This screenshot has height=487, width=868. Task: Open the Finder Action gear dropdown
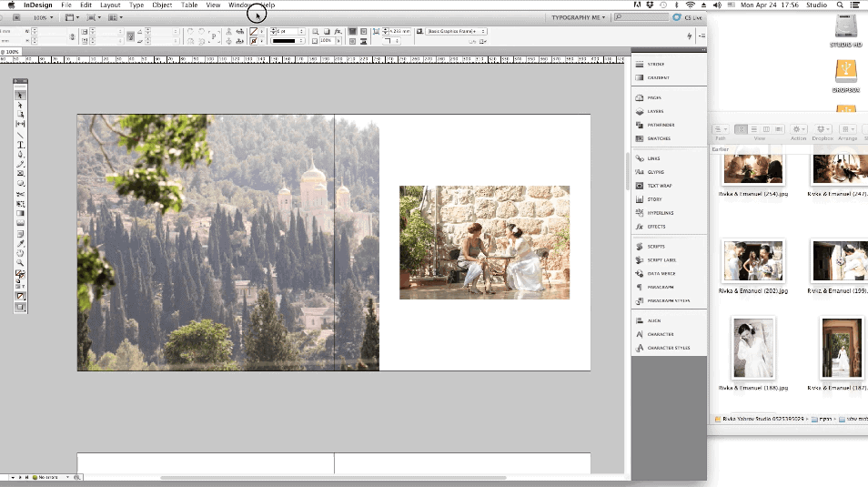pos(798,130)
